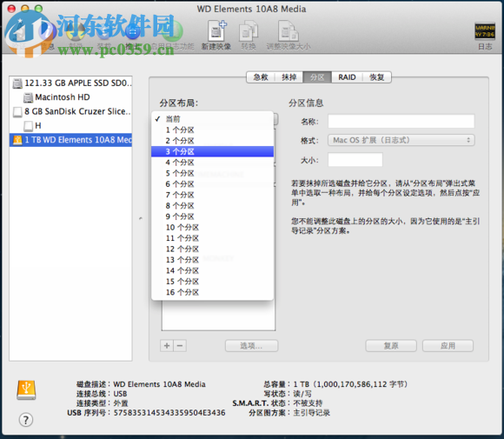This screenshot has width=504, height=439.
Task: Click the New Image (新建映像) toolbar icon
Action: 216,31
